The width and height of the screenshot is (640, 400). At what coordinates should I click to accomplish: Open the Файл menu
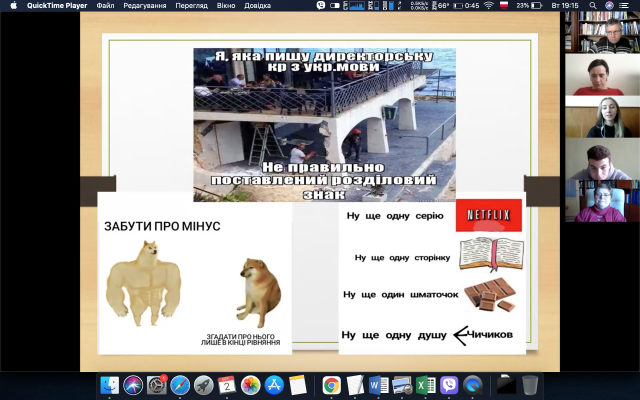click(x=105, y=6)
